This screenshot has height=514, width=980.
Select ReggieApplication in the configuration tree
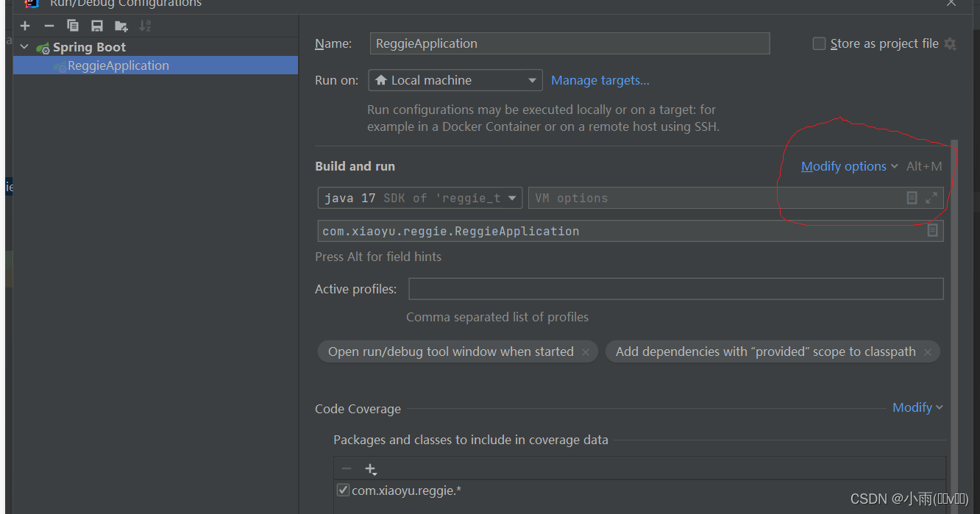point(118,65)
